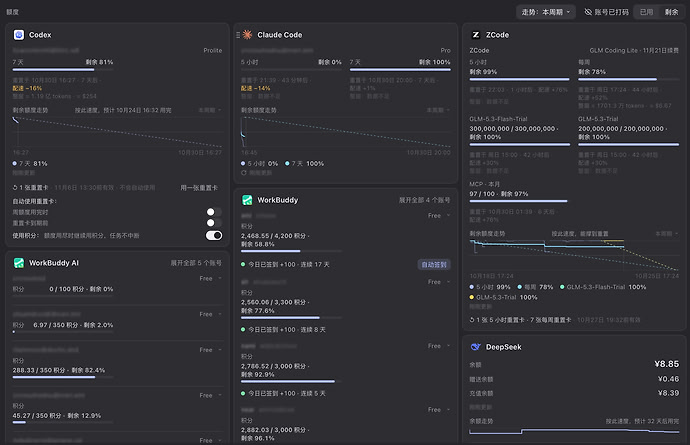
Task: Click the Codex app icon
Action: pos(18,35)
